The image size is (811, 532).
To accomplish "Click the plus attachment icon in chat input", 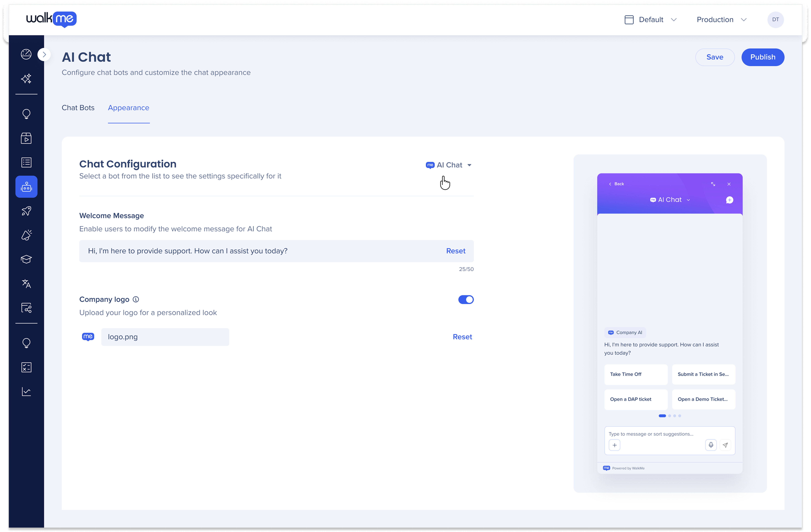I will (x=614, y=445).
